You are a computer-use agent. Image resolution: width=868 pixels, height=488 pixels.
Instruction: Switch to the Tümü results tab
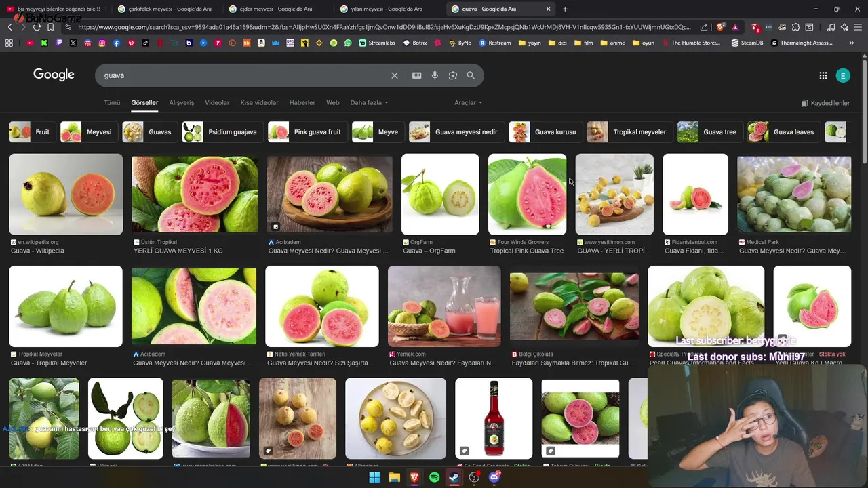[x=112, y=102]
